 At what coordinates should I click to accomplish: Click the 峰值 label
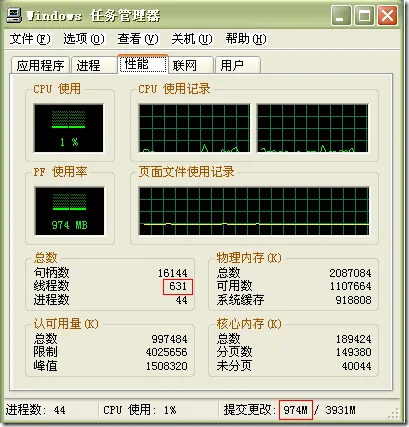[x=45, y=366]
